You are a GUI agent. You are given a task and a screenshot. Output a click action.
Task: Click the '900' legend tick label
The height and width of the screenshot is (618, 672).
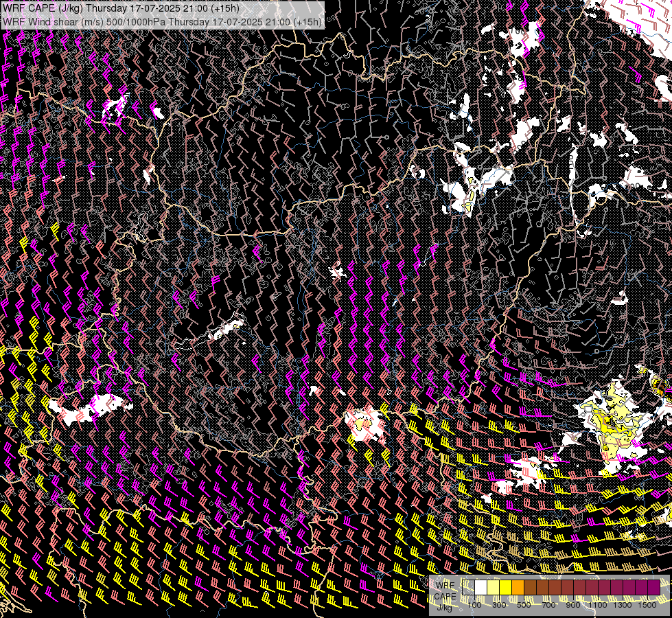[573, 605]
